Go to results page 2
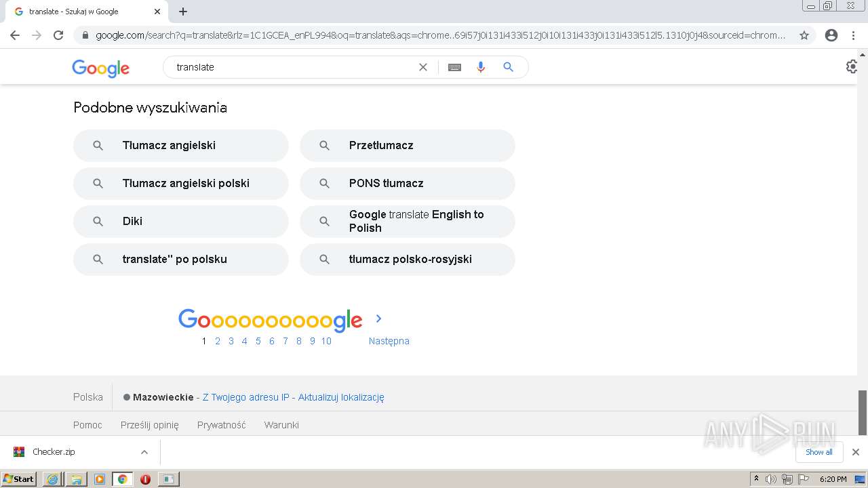Viewport: 868px width, 488px height. [218, 341]
